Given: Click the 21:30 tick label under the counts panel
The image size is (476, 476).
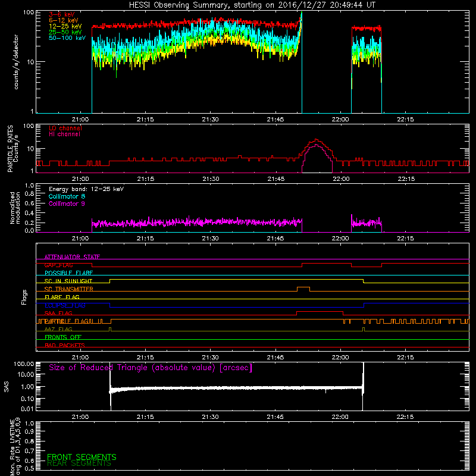Looking at the screenshot, I should [x=210, y=120].
